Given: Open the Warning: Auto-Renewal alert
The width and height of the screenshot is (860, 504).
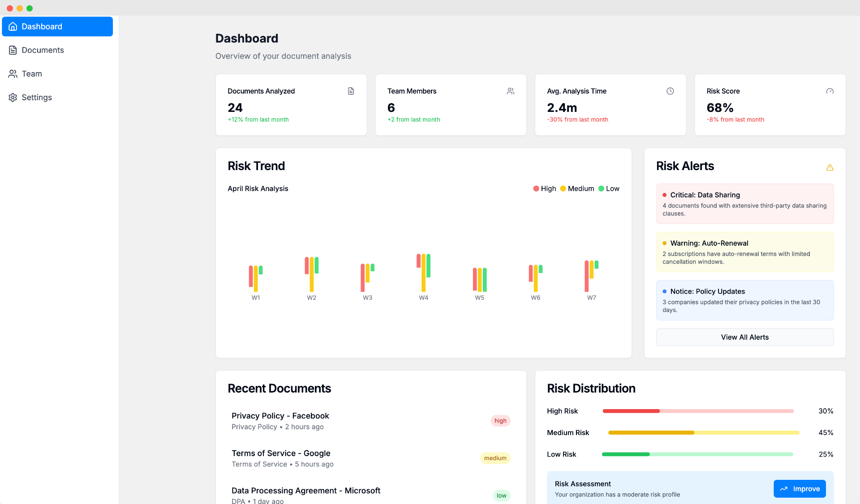Looking at the screenshot, I should pos(745,252).
